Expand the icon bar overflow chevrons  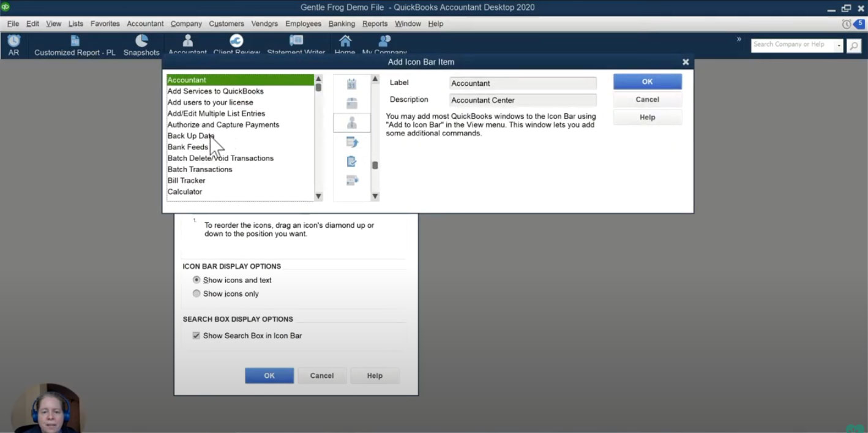coord(739,39)
